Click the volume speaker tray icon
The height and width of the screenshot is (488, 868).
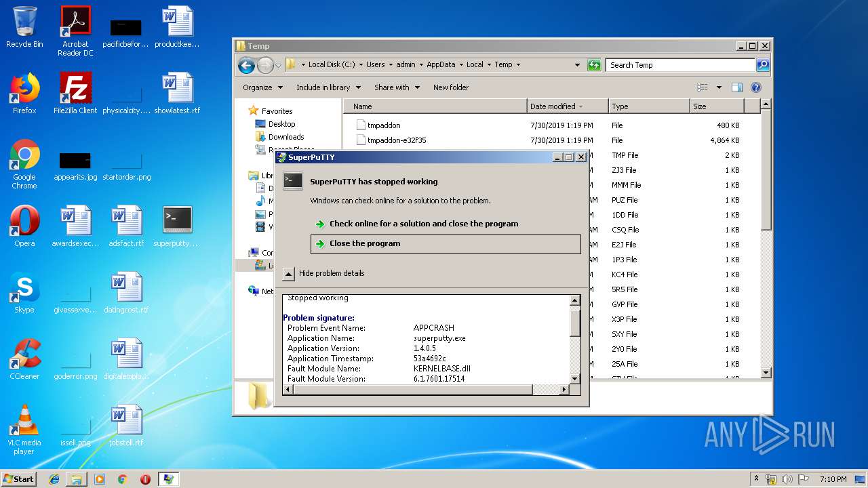[787, 479]
